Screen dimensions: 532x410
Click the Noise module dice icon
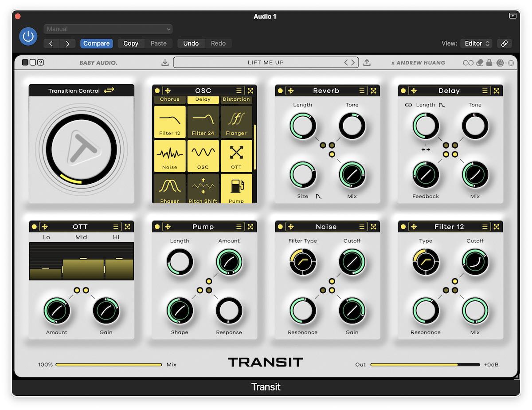(373, 227)
